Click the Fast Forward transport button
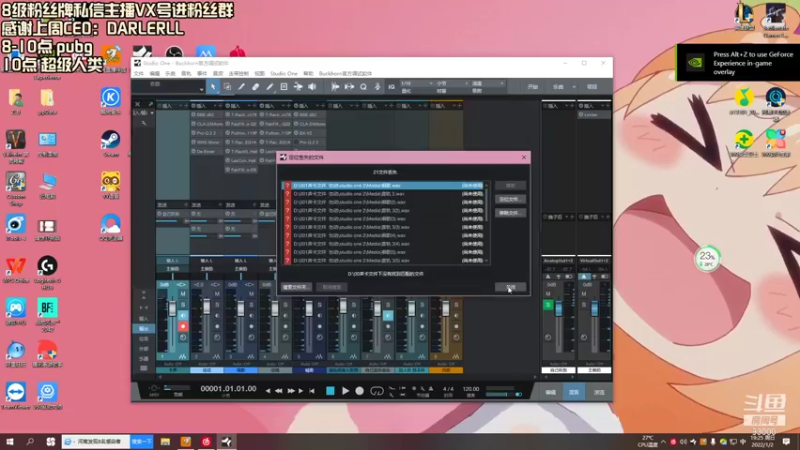Viewport: 800px width, 450px height. (x=290, y=391)
